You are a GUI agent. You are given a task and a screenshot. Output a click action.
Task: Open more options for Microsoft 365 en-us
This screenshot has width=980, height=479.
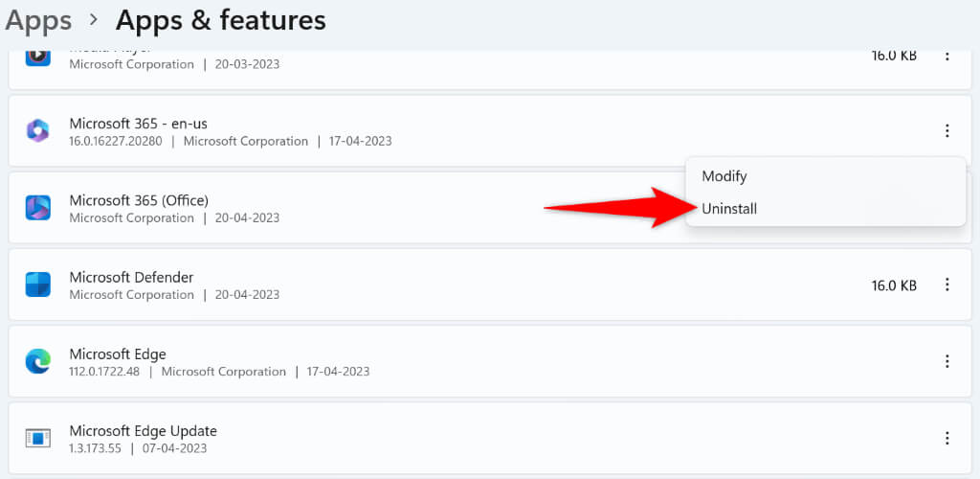[x=947, y=131]
